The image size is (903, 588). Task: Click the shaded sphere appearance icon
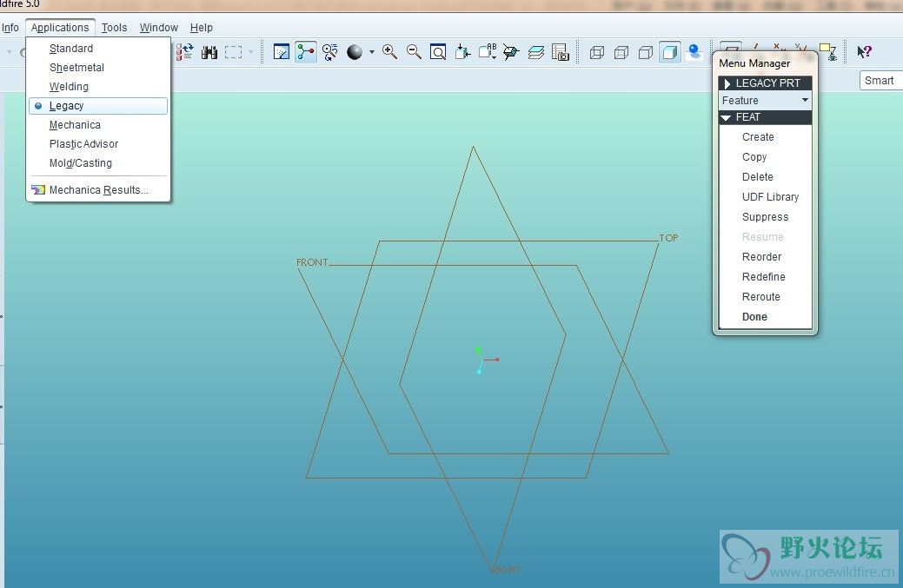click(355, 52)
